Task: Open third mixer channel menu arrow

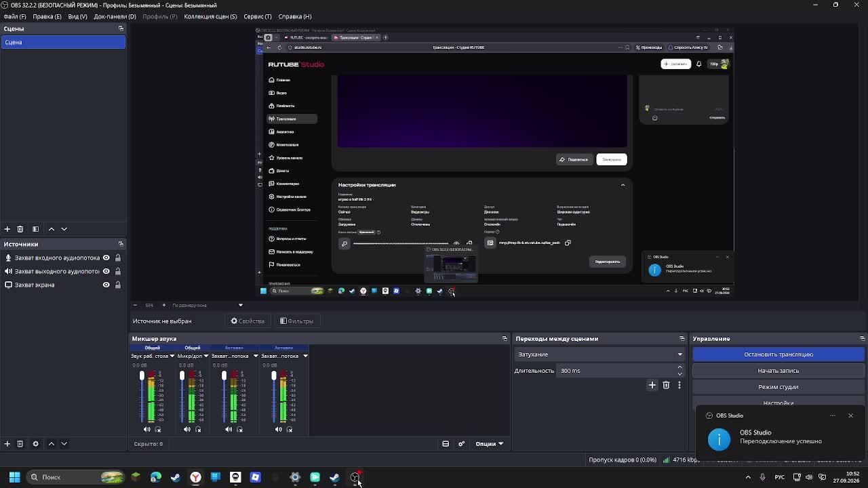Action: (x=256, y=356)
